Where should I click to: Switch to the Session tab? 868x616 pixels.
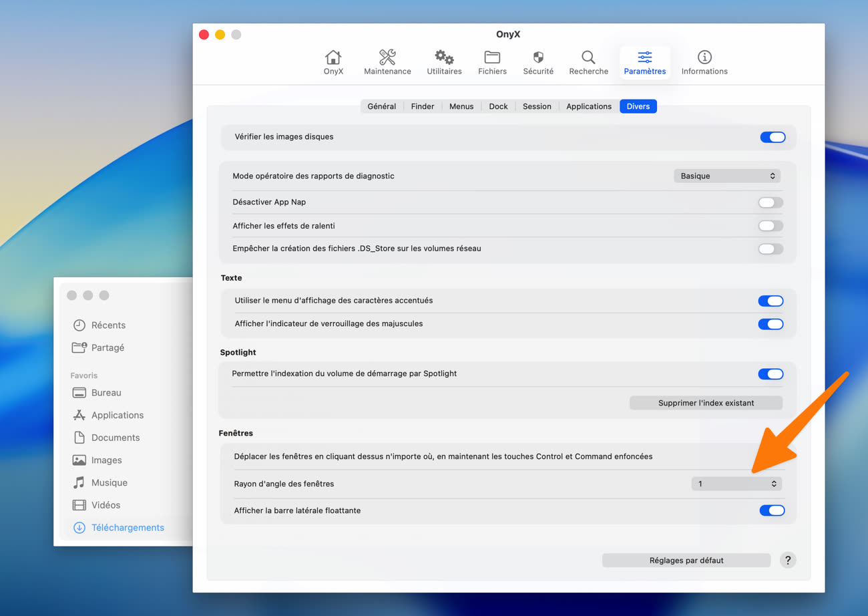tap(537, 106)
